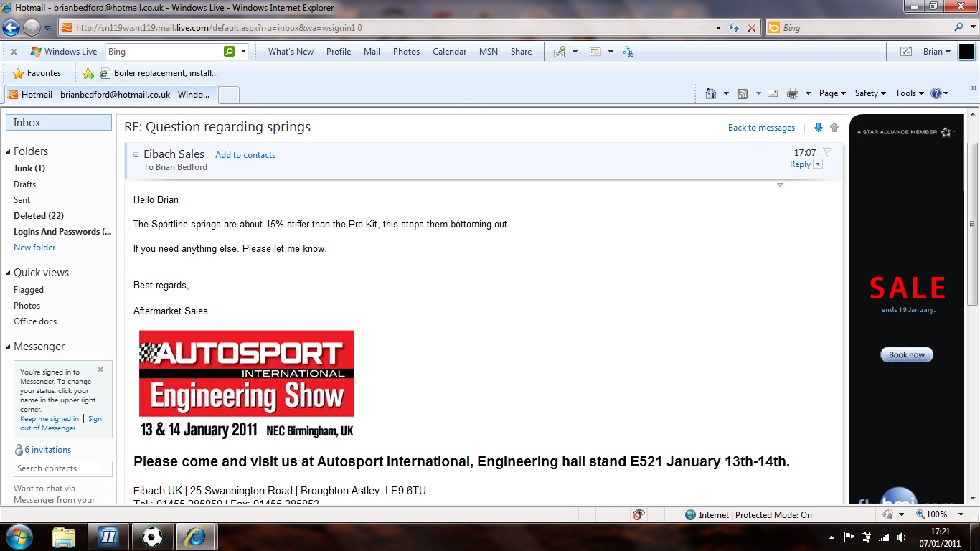Open the Tools menu dropdown

(x=909, y=93)
